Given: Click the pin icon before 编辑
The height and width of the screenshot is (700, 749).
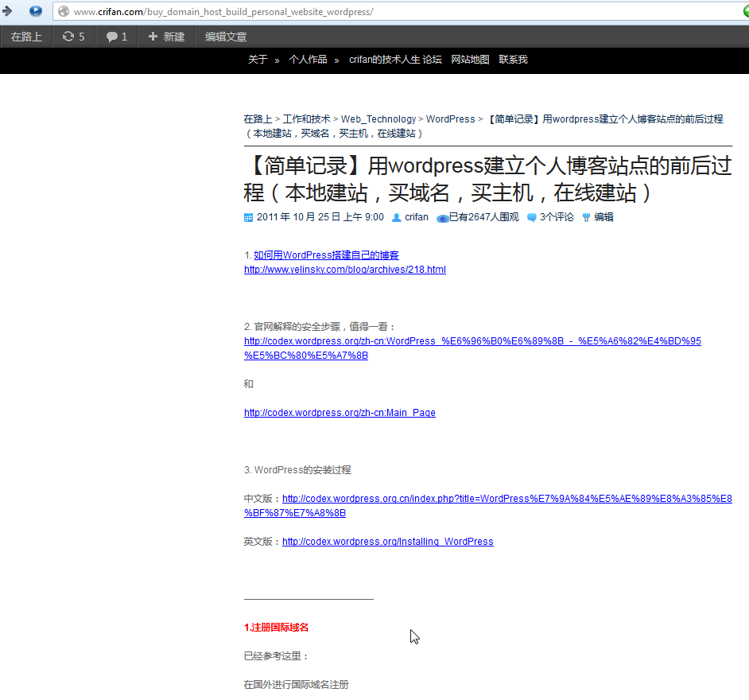Looking at the screenshot, I should [x=586, y=217].
